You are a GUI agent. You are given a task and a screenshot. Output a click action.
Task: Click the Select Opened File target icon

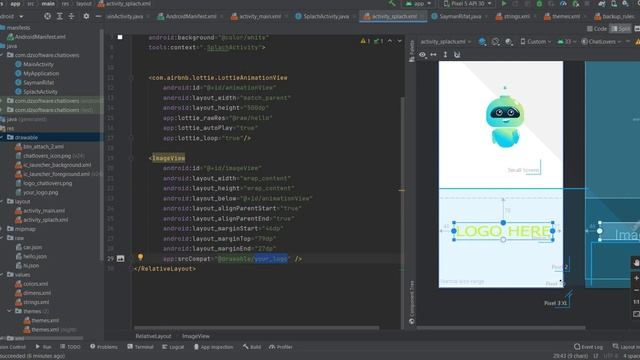click(x=48, y=16)
